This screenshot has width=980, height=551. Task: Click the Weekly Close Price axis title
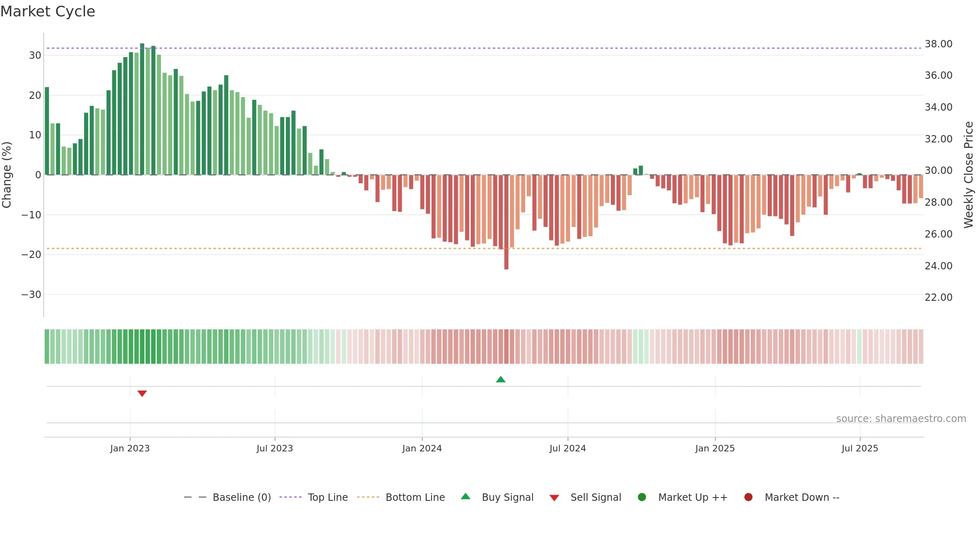[x=969, y=175]
